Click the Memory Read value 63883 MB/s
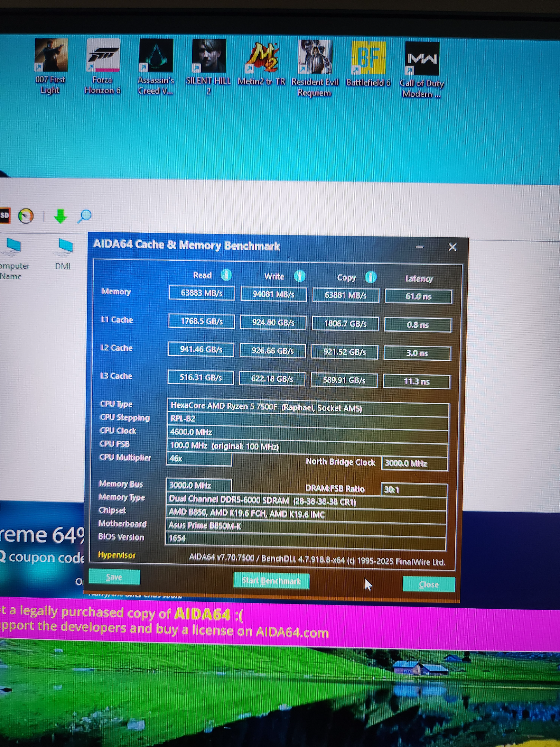This screenshot has width=560, height=747. [x=202, y=293]
